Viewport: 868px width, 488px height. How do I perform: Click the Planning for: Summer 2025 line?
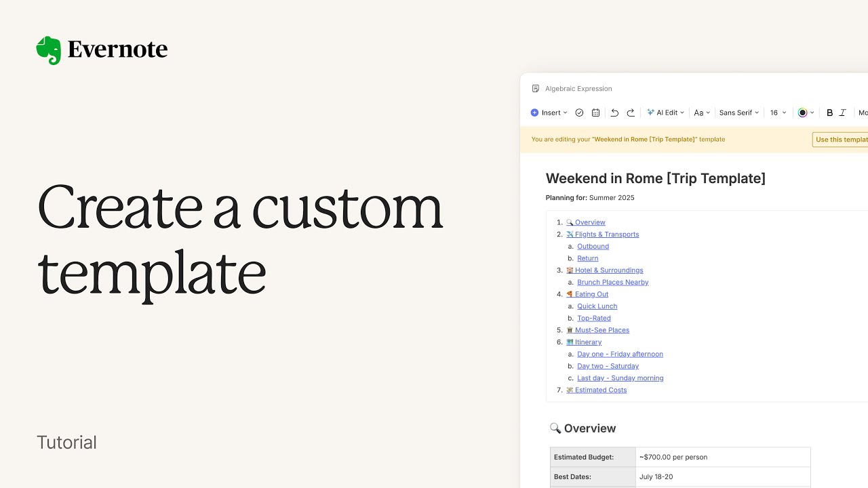point(590,198)
